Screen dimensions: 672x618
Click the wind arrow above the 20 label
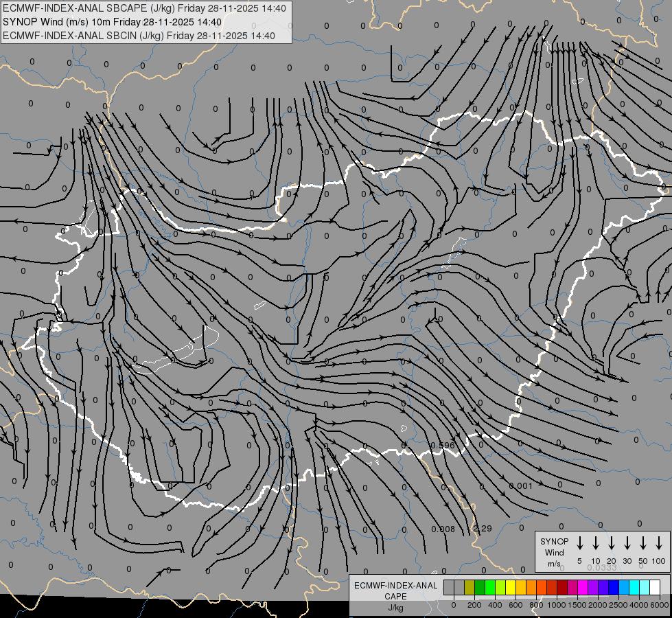tap(612, 543)
